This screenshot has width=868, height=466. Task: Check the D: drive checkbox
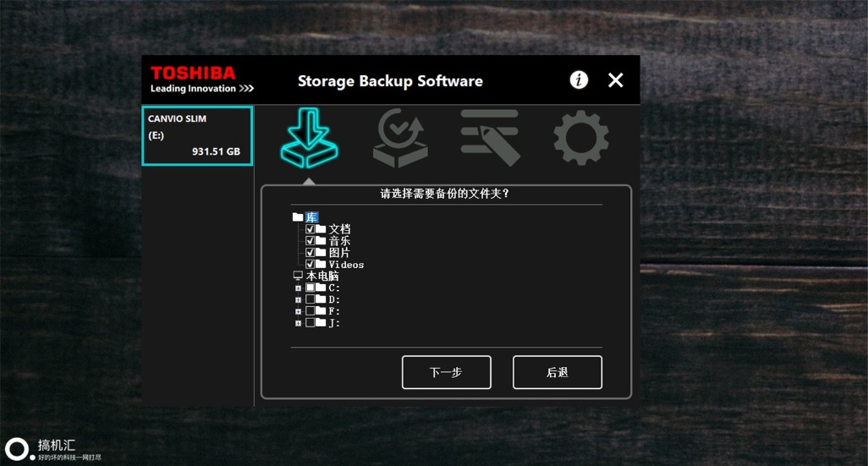310,299
